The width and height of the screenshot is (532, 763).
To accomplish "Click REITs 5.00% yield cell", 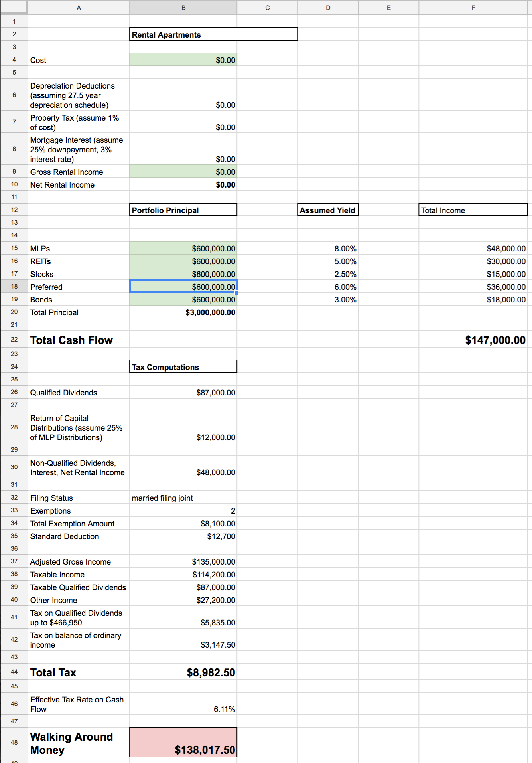I will click(328, 261).
